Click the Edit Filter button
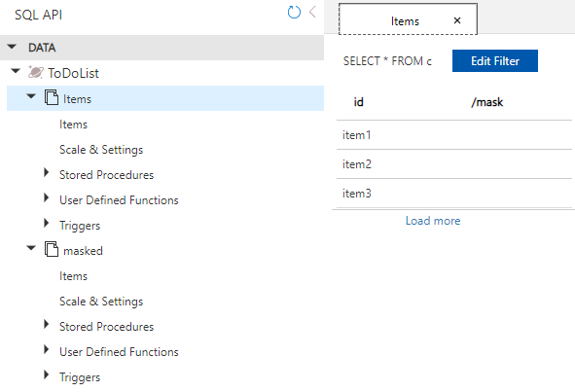This screenshot has height=392, width=575. (x=495, y=61)
